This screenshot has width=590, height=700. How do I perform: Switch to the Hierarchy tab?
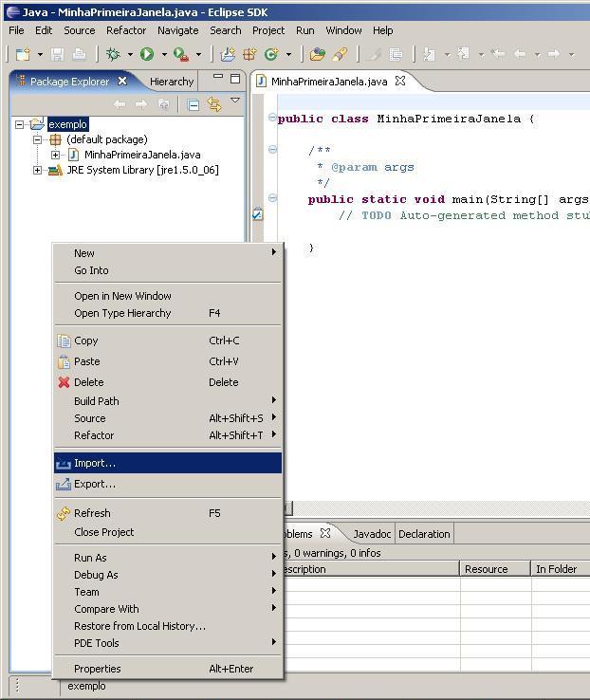172,82
